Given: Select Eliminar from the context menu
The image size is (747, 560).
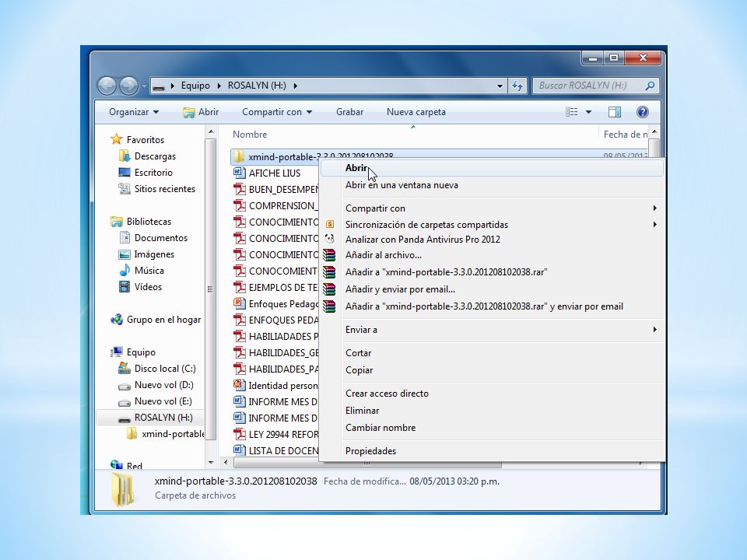Looking at the screenshot, I should click(492, 411).
